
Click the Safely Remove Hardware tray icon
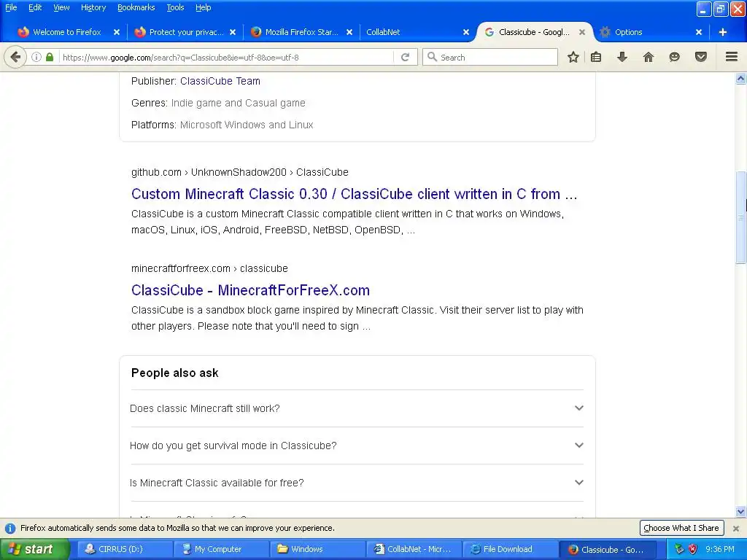click(679, 549)
